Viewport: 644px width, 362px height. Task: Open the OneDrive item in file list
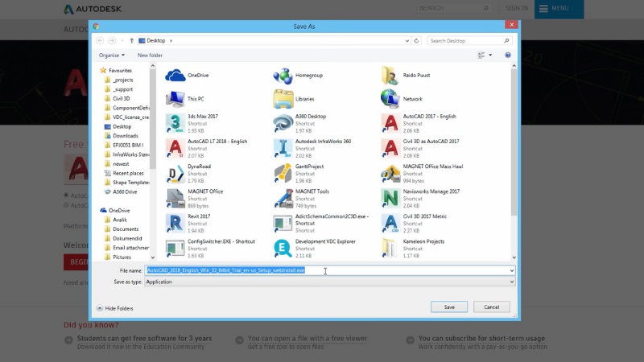click(188, 76)
